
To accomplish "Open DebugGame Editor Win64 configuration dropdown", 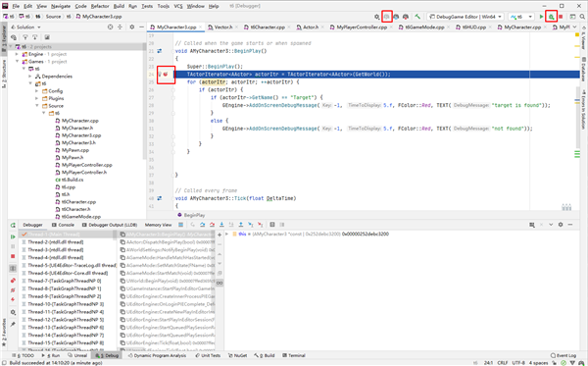I will (x=465, y=17).
